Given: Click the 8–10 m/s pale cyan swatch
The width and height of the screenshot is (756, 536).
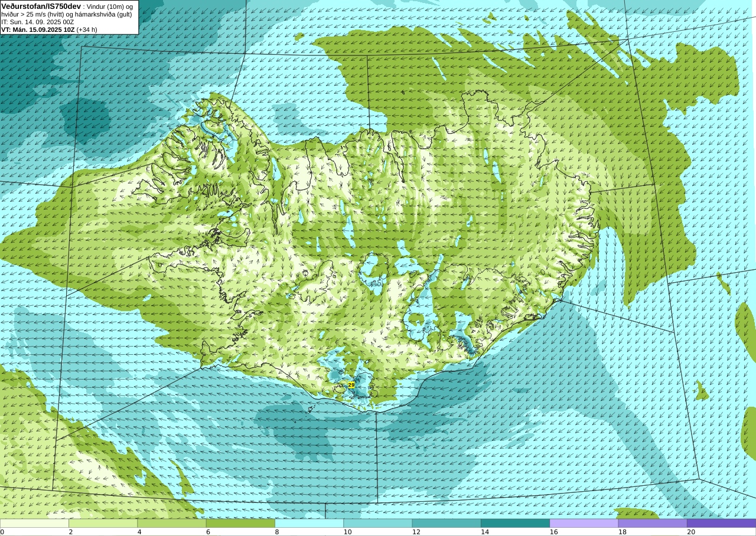Looking at the screenshot, I should (309, 523).
